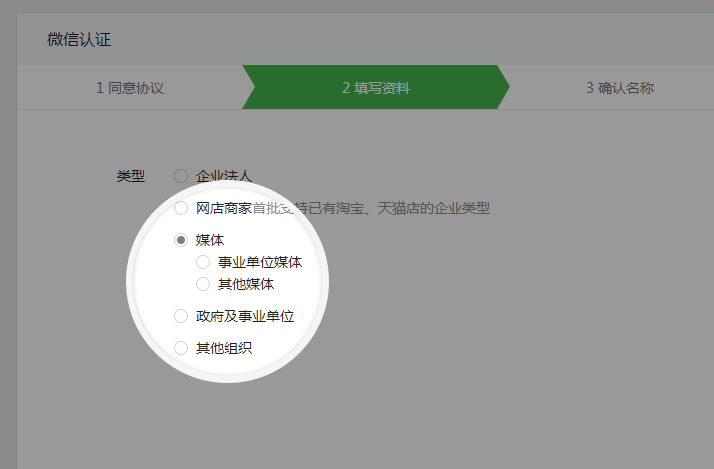This screenshot has width=714, height=469.
Task: Select the 网店商家 radio button
Action: tap(181, 208)
